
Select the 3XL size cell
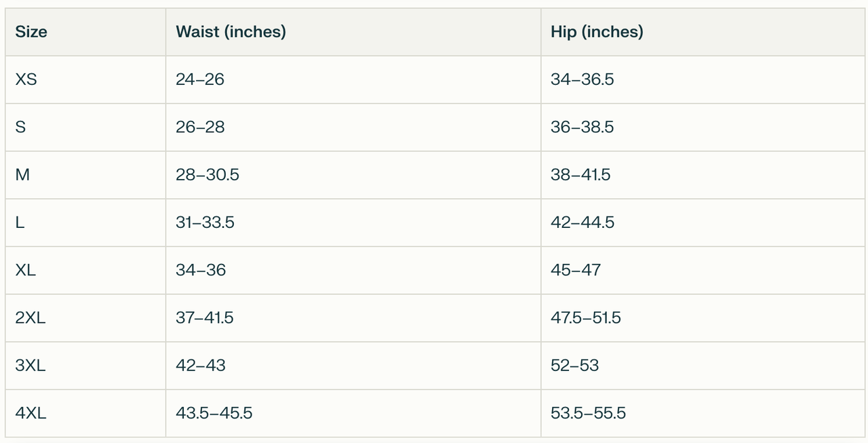(x=31, y=365)
